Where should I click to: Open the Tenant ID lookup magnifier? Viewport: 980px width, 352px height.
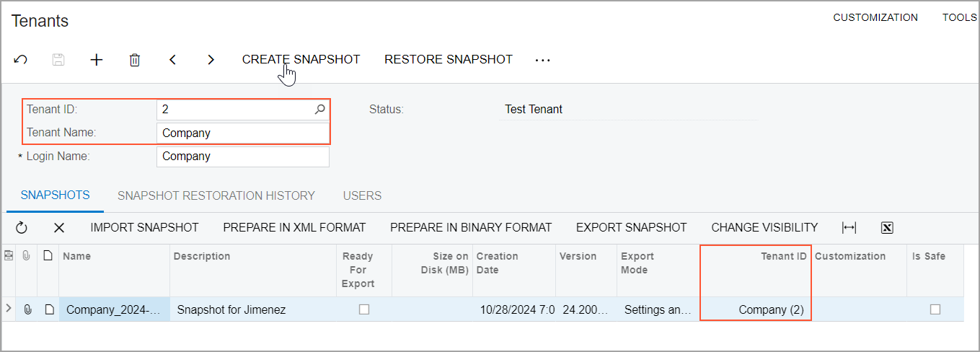320,110
